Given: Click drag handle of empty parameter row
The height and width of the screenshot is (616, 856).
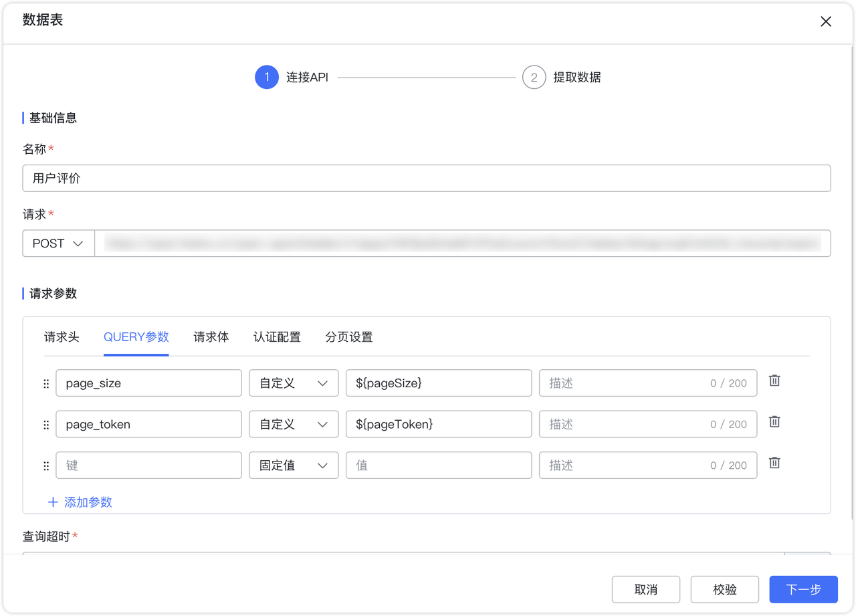Looking at the screenshot, I should (x=46, y=466).
